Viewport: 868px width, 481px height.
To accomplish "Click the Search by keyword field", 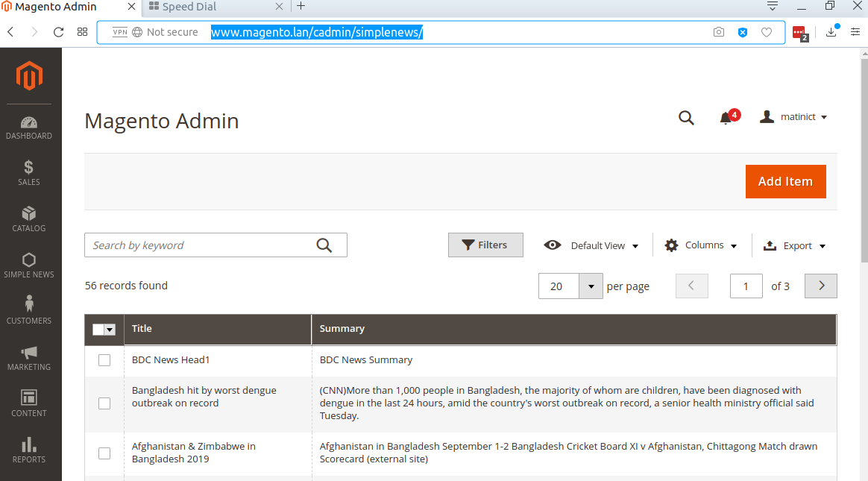I will coord(200,245).
